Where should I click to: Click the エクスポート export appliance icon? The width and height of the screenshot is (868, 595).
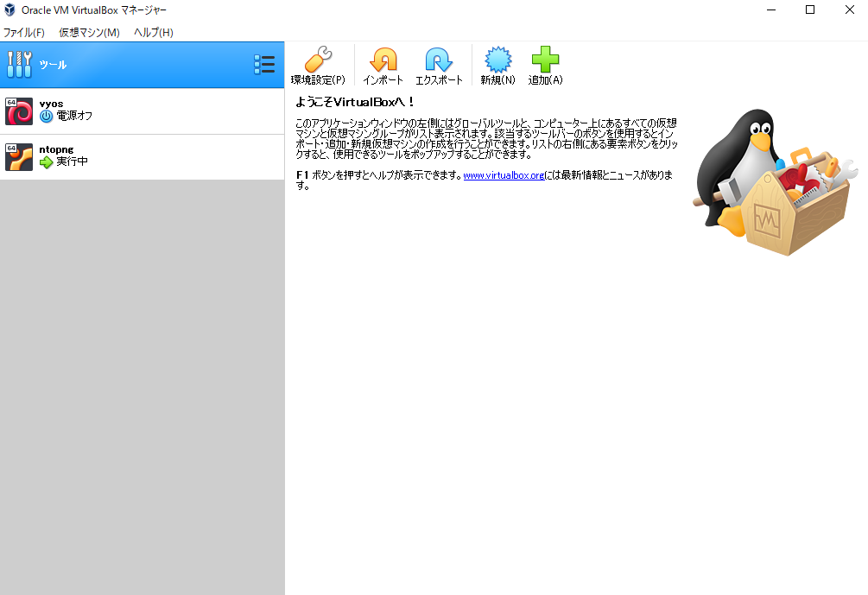tap(439, 60)
